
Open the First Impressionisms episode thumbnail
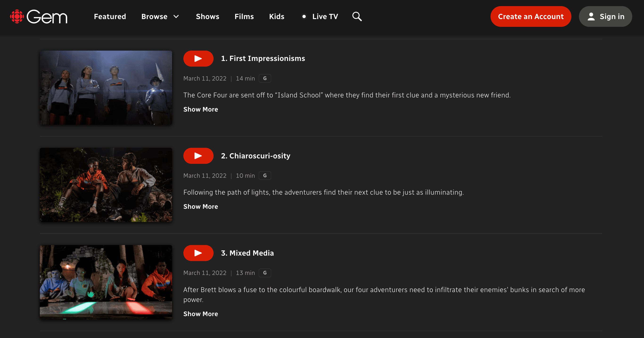pos(106,88)
